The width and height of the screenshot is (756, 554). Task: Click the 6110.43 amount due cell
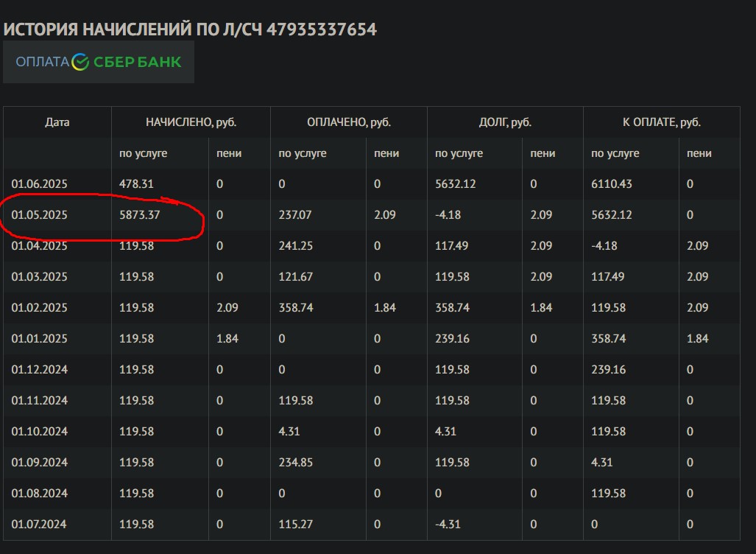[x=612, y=184]
